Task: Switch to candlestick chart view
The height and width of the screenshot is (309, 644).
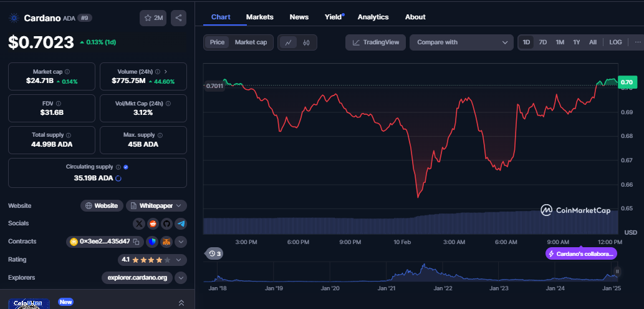Action: (306, 42)
